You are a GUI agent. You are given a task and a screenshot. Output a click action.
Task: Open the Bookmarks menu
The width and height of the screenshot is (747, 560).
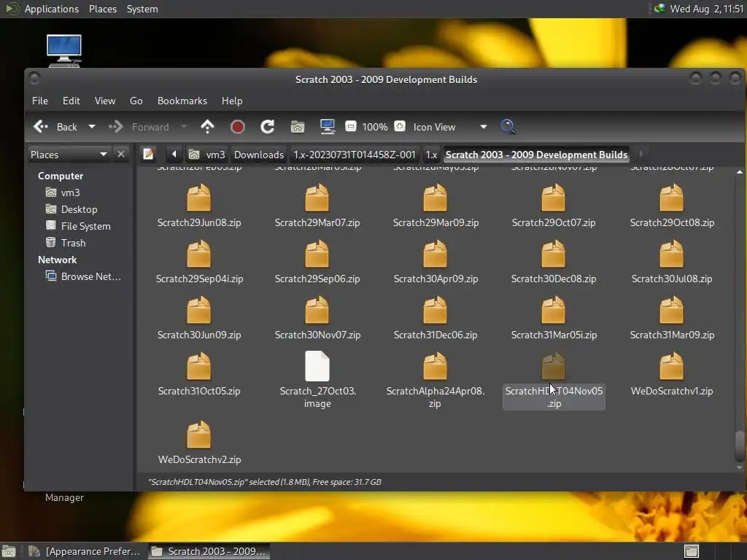point(182,101)
